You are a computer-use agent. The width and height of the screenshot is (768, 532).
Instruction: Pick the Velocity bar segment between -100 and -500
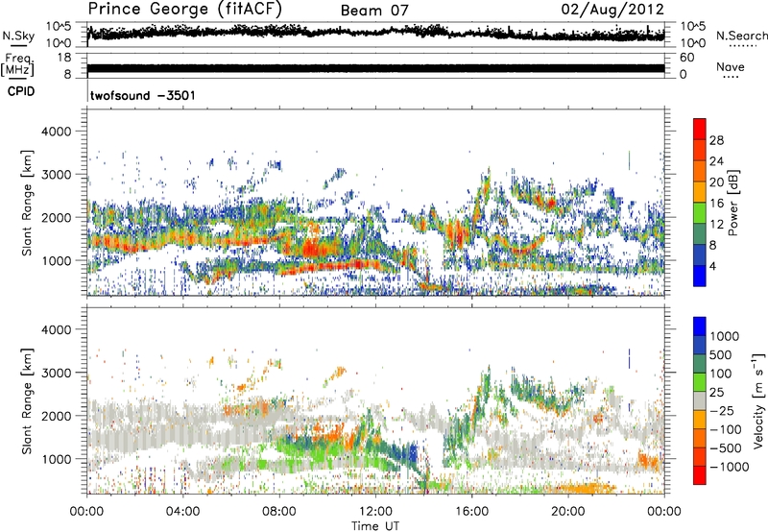coord(700,438)
